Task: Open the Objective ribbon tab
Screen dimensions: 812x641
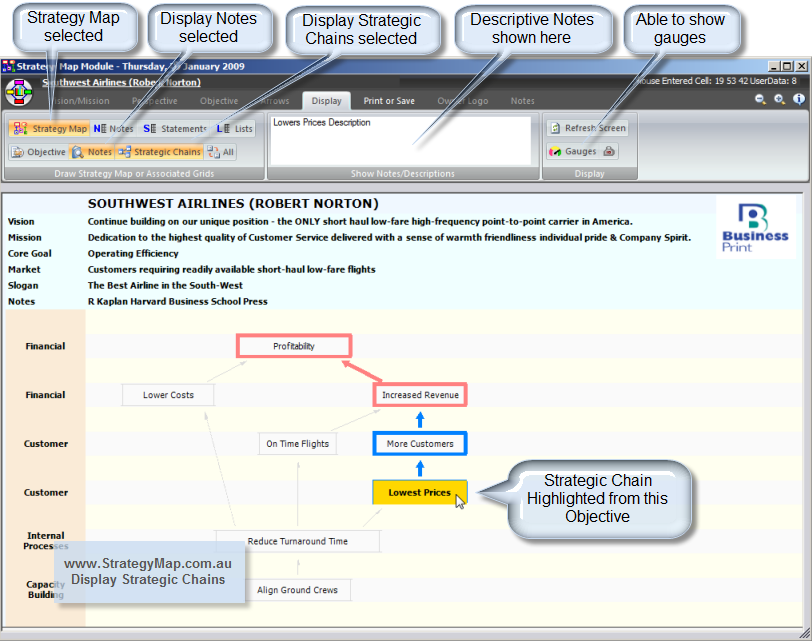Action: pos(219,101)
